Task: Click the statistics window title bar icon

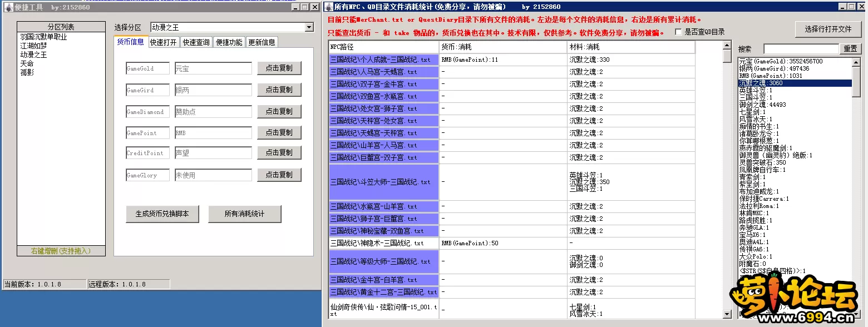Action: point(328,7)
